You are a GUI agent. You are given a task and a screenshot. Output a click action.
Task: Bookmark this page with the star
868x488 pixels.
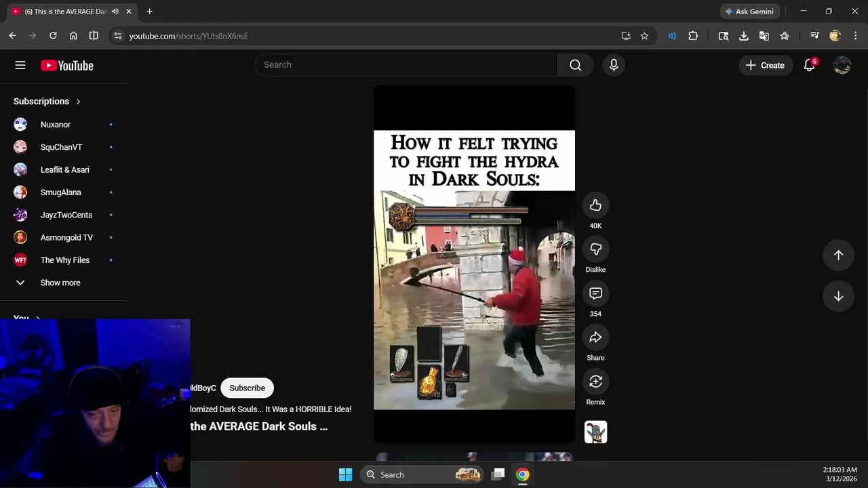[x=644, y=36]
